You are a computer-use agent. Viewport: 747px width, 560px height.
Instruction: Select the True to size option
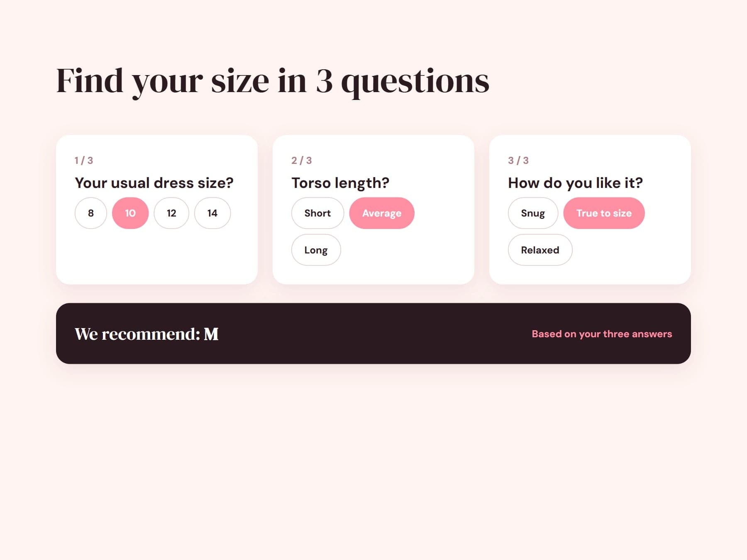604,213
